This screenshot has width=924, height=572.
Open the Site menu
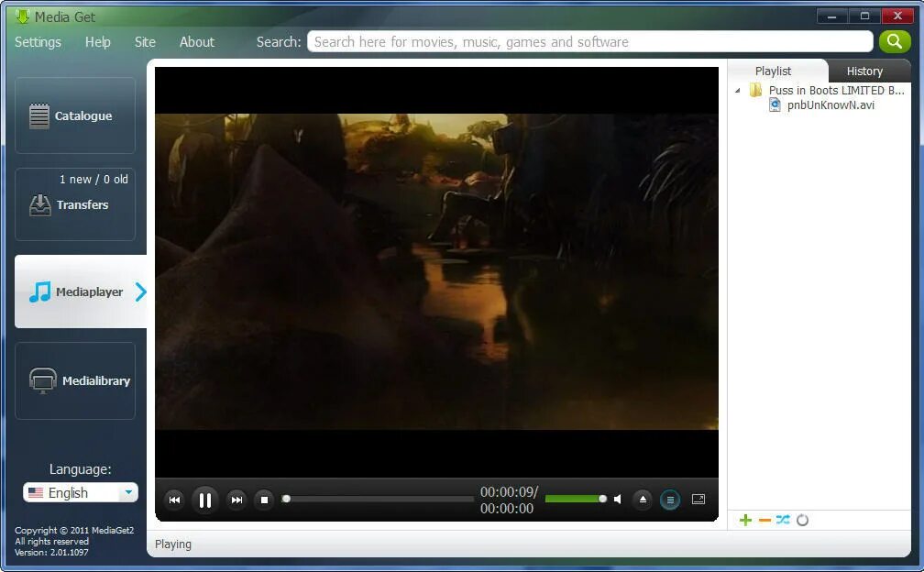(145, 42)
